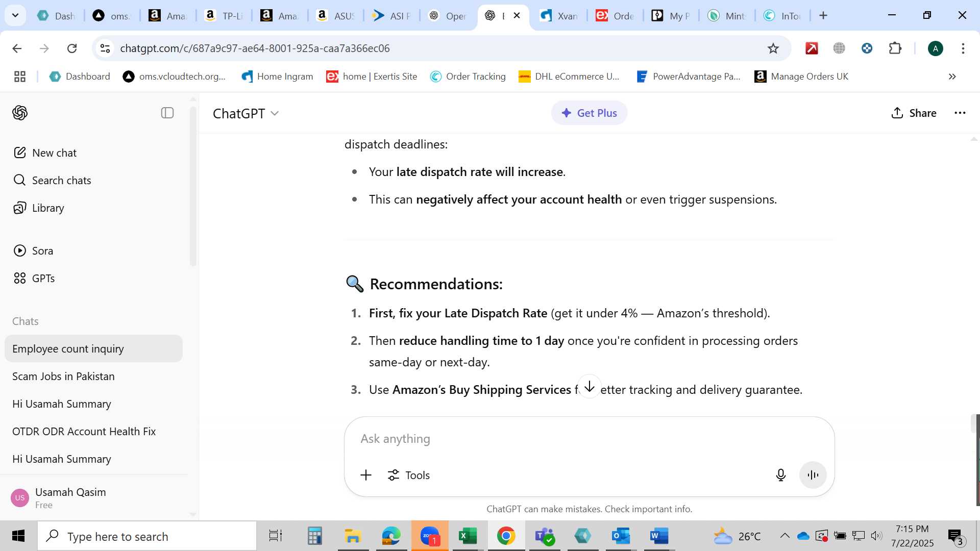Open oms.vcloudtech.org bookmark
This screenshot has width=980, height=551.
(174, 77)
